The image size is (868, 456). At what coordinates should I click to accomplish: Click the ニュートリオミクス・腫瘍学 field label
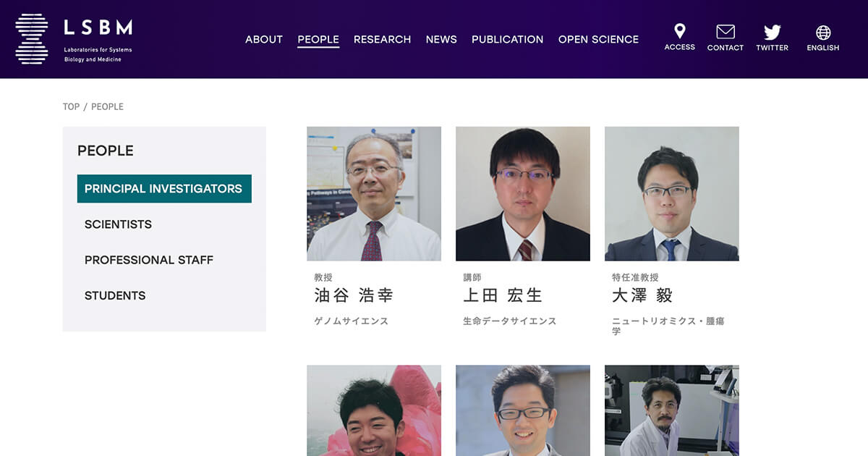[x=668, y=326]
